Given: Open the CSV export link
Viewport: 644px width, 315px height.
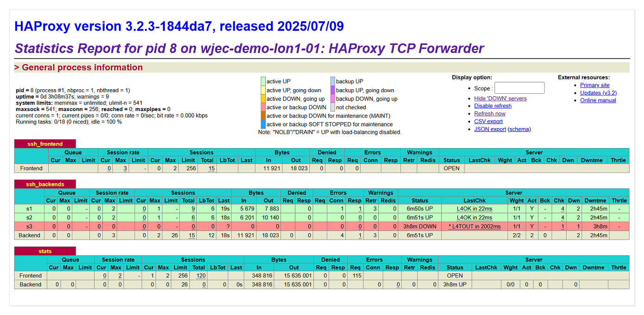Looking at the screenshot, I should 488,122.
